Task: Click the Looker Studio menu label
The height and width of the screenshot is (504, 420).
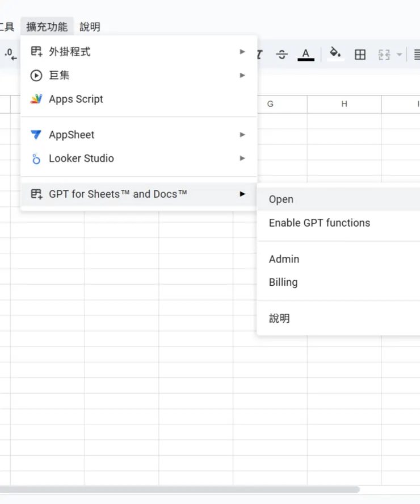Action: [81, 159]
